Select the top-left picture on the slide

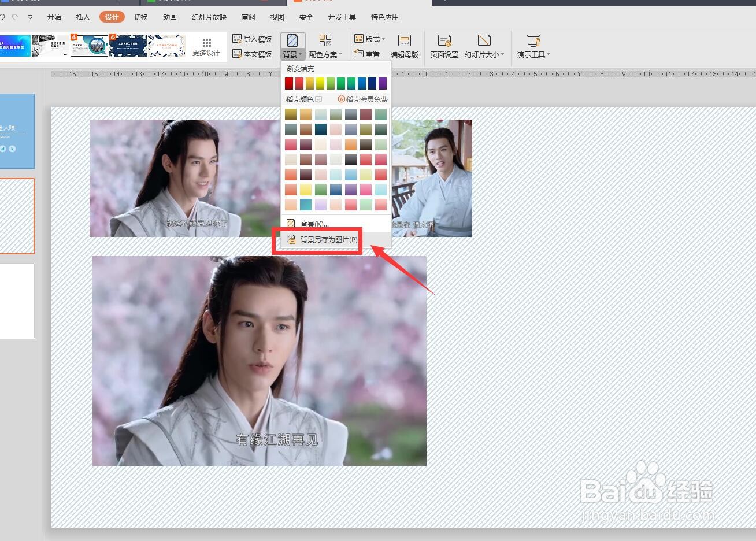tap(185, 178)
